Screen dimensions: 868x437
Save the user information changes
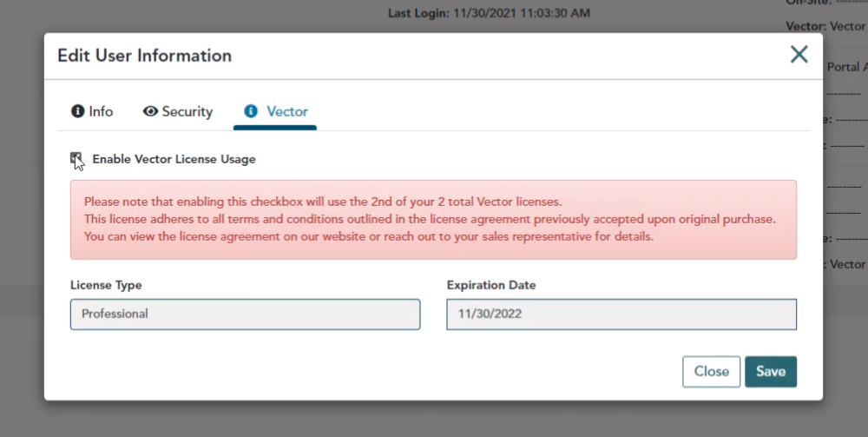point(770,371)
